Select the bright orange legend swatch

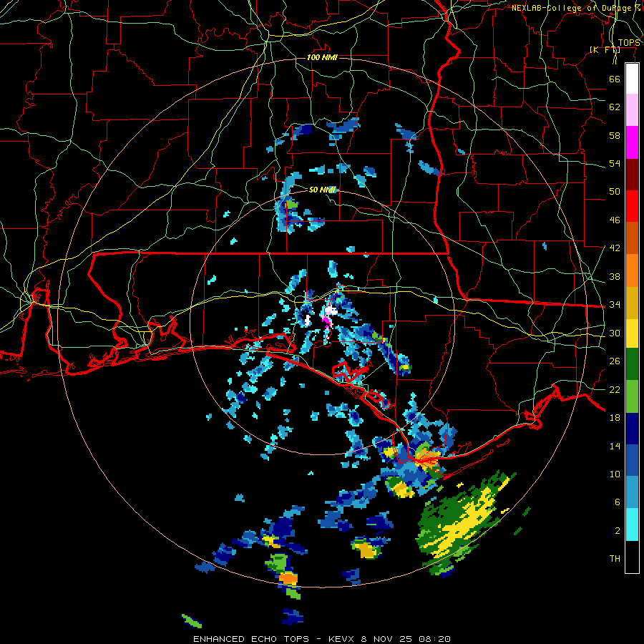click(x=632, y=270)
